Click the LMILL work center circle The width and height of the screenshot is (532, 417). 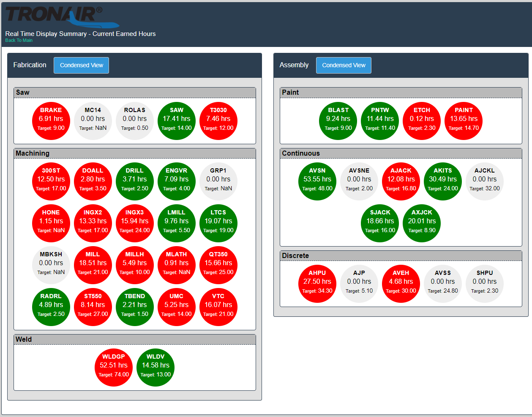tap(177, 223)
